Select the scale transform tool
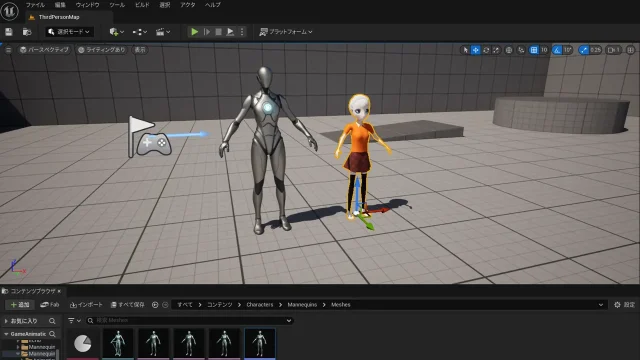Screen dimensions: 640x360 point(496,50)
